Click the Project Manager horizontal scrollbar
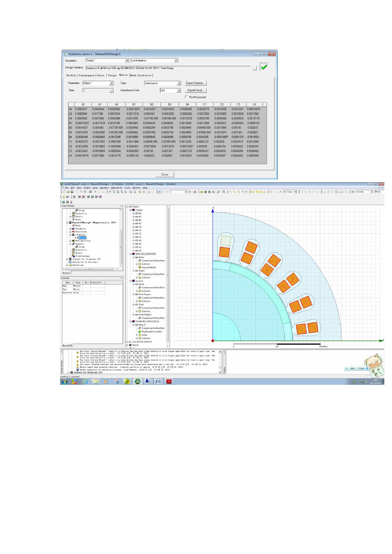This screenshot has height=554, width=392. (x=90, y=269)
